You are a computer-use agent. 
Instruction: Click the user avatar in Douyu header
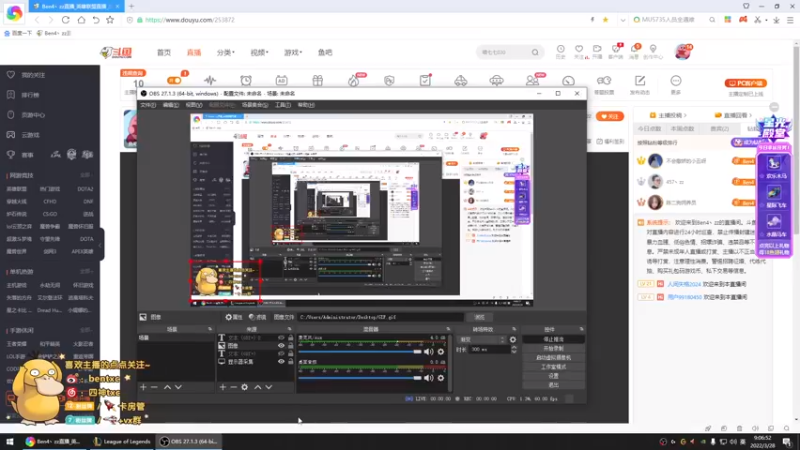coord(682,52)
